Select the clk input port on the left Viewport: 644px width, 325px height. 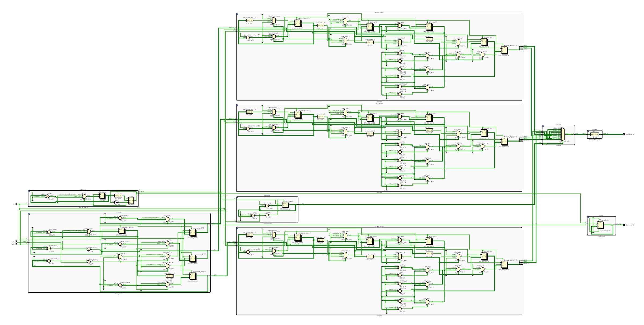click(x=17, y=204)
